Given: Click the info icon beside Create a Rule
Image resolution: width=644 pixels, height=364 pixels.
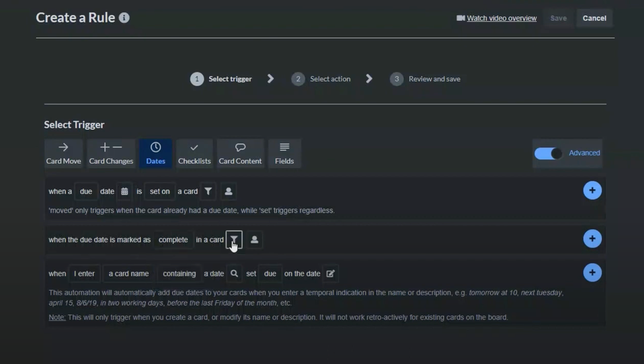Looking at the screenshot, I should point(124,17).
